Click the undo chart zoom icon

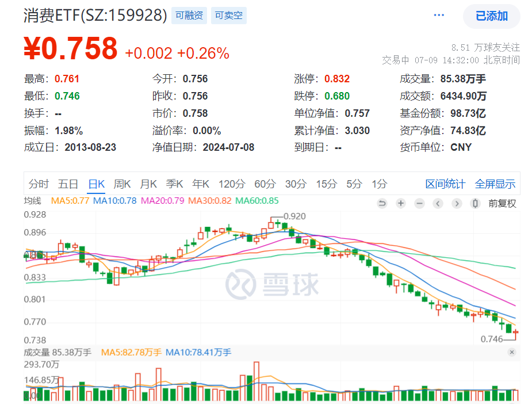(382, 203)
